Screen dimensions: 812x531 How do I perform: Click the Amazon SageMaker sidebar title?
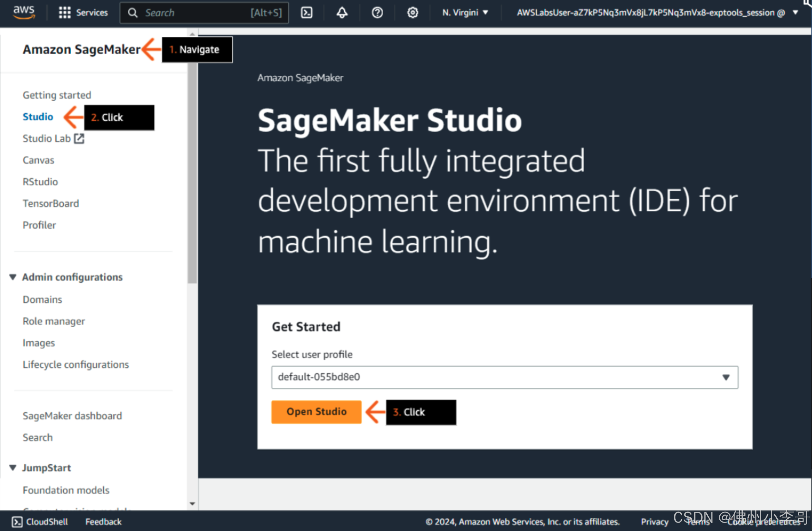(82, 49)
